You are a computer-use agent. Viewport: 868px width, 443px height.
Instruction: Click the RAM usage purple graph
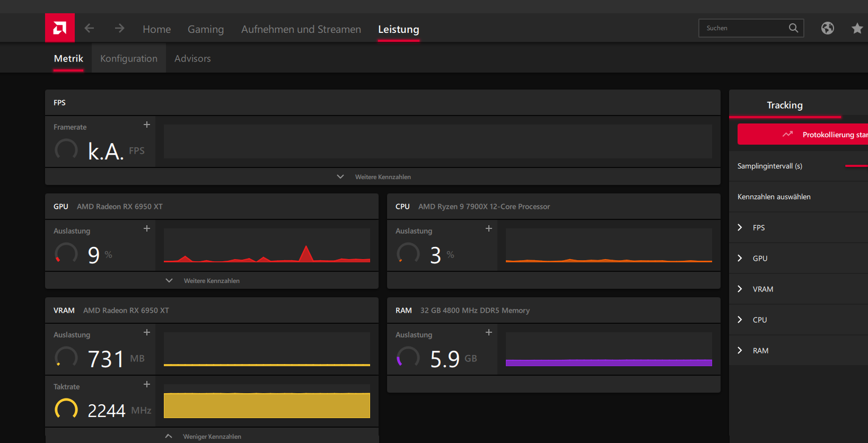click(609, 349)
